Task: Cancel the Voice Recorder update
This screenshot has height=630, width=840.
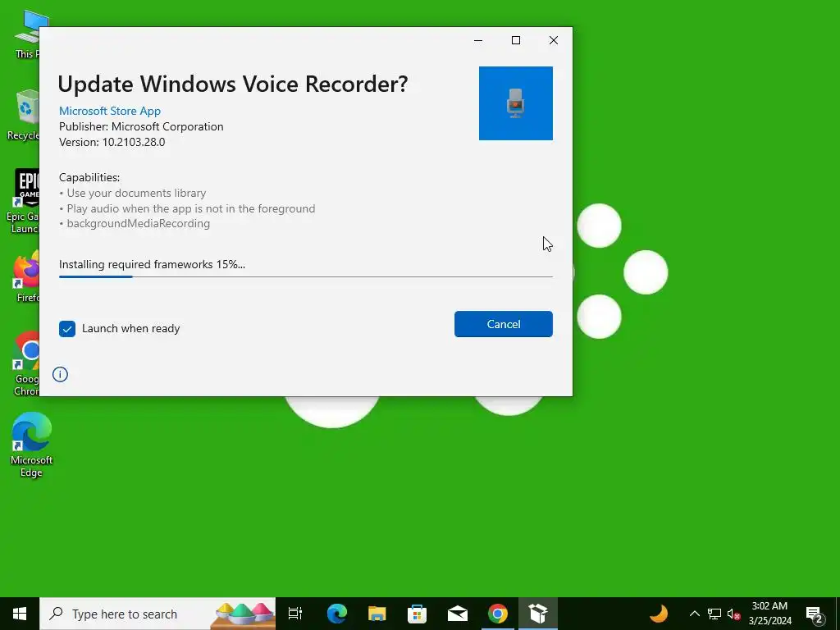Action: tap(503, 324)
